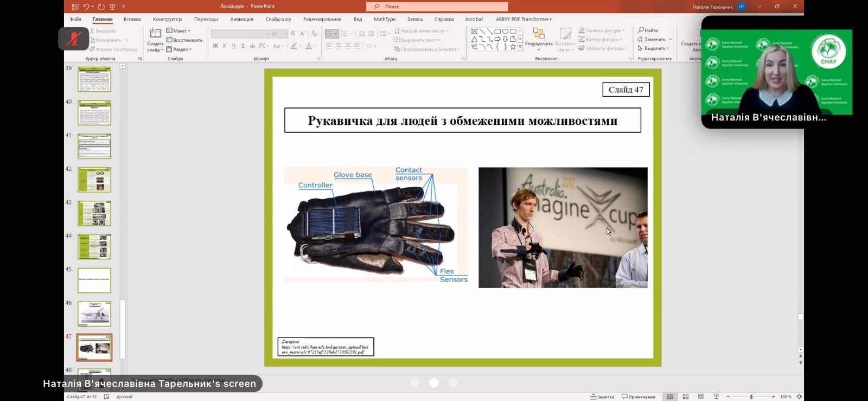Screen dimensions: 868x401
Task: Click the Arrange (Упорядочить) icon
Action: click(538, 34)
